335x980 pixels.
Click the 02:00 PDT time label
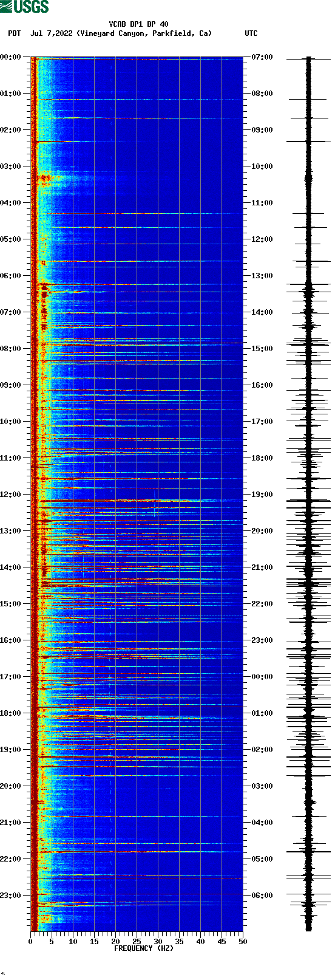click(10, 130)
